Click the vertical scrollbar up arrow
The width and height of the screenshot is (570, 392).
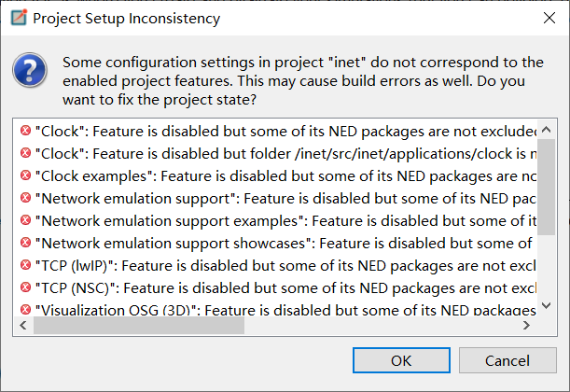click(549, 127)
